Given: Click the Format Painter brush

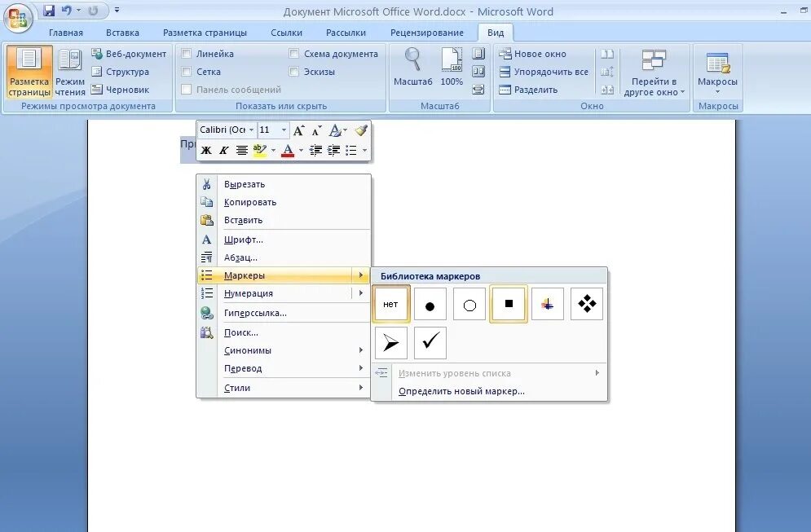Looking at the screenshot, I should [x=361, y=130].
